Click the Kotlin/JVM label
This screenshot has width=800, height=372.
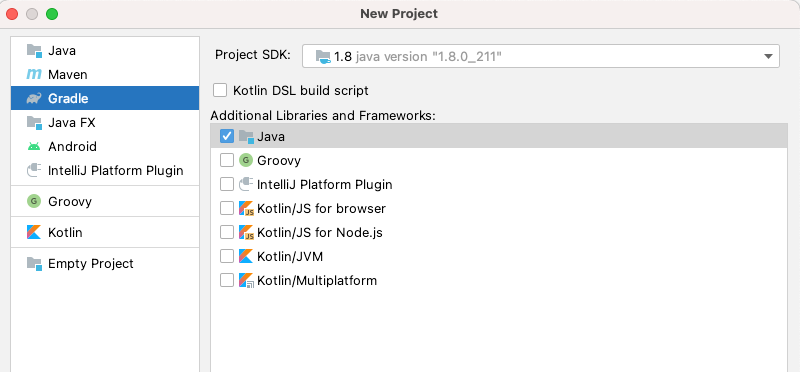click(x=290, y=256)
